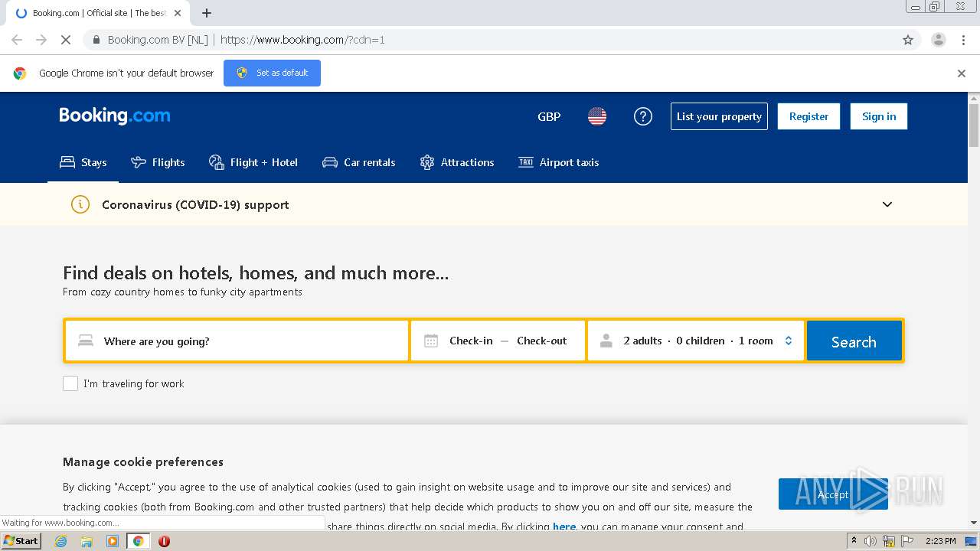Accept the cookie preferences
The width and height of the screenshot is (980, 551).
click(x=833, y=494)
